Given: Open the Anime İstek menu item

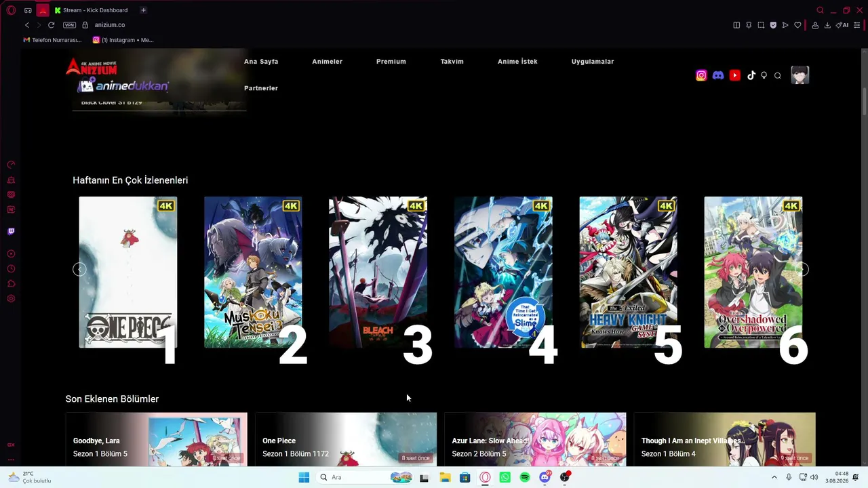Looking at the screenshot, I should tap(517, 62).
